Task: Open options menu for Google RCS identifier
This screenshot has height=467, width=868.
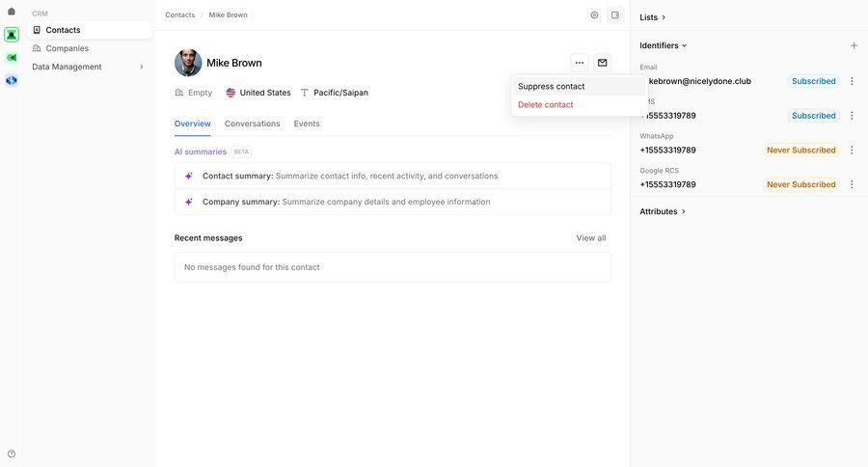Action: point(852,184)
